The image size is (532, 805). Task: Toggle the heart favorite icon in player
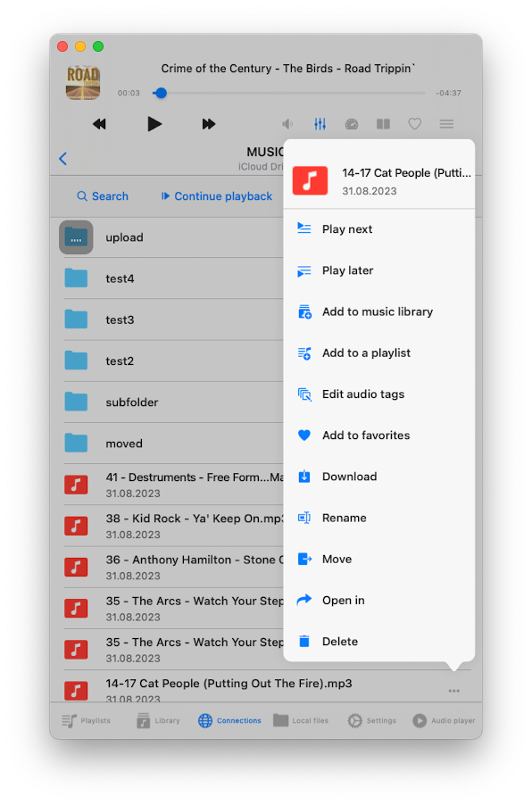414,124
